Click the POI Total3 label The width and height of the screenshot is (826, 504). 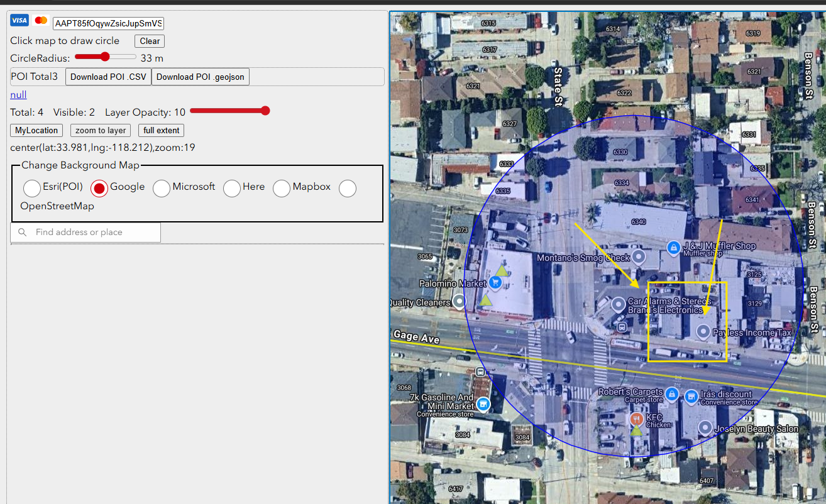tap(34, 77)
